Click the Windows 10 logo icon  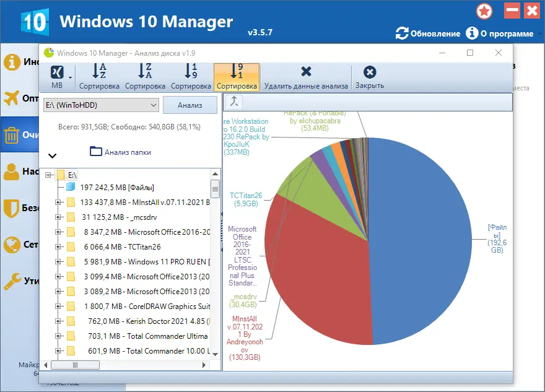pos(35,22)
